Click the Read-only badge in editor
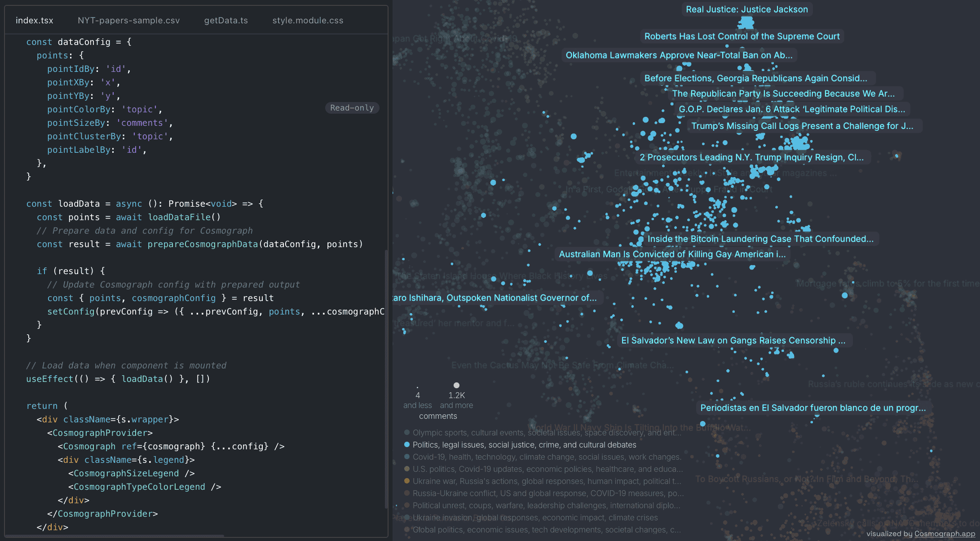The height and width of the screenshot is (541, 980). click(352, 108)
